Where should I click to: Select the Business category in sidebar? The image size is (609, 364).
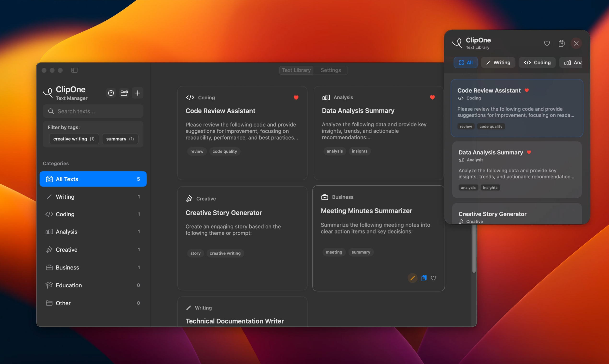[93, 267]
